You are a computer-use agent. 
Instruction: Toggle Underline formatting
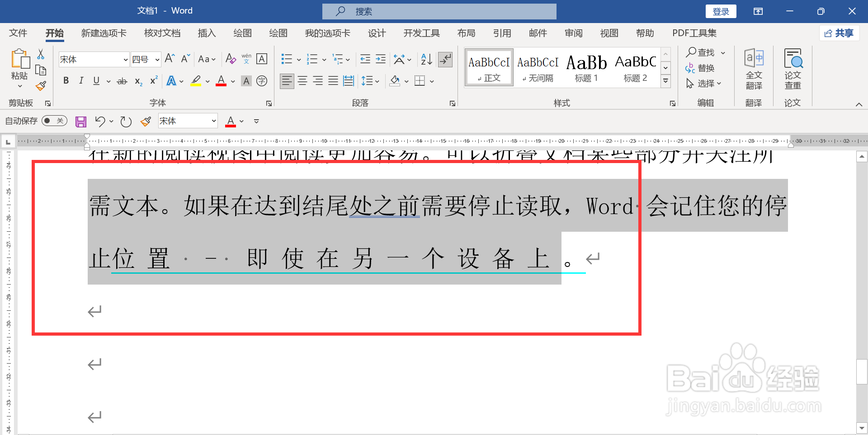[x=96, y=81]
